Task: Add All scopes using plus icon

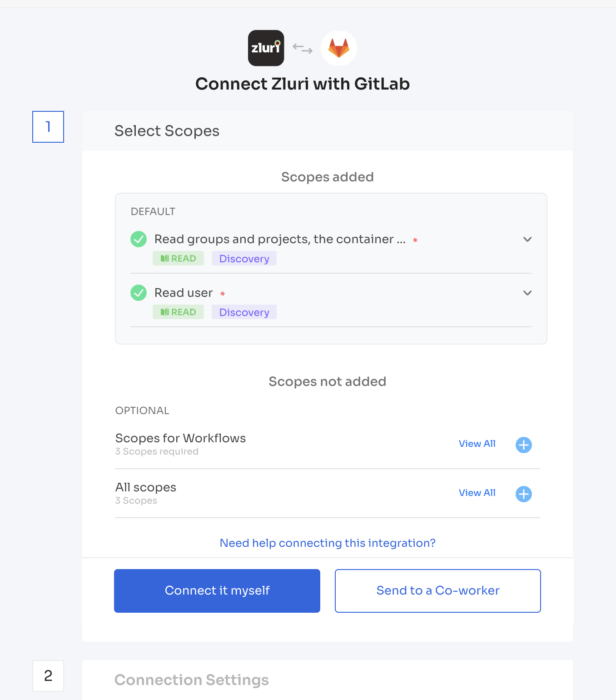Action: click(523, 494)
